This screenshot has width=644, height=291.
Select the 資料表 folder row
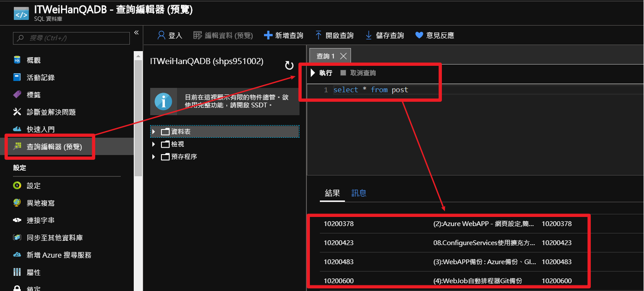click(x=225, y=132)
